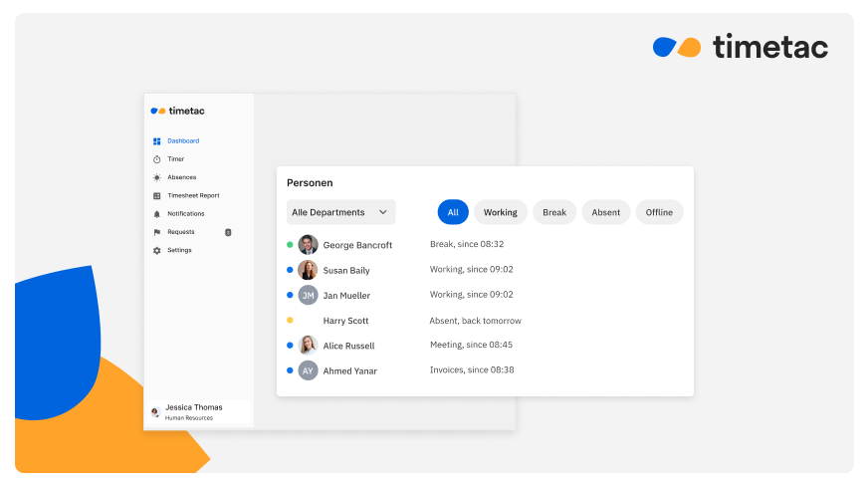Select the Jan Mueller name
The image size is (868, 488).
click(x=346, y=296)
